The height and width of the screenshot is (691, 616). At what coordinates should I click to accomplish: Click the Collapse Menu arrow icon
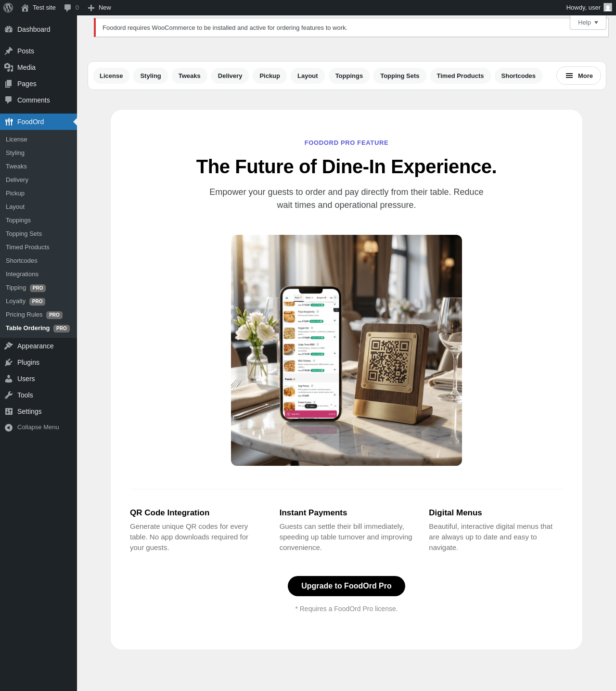tap(9, 427)
